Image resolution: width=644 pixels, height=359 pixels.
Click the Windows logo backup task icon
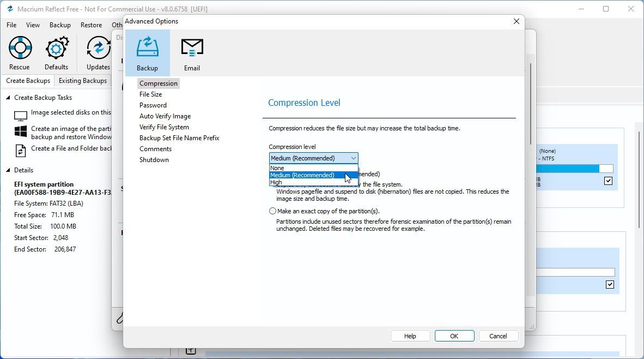click(21, 131)
